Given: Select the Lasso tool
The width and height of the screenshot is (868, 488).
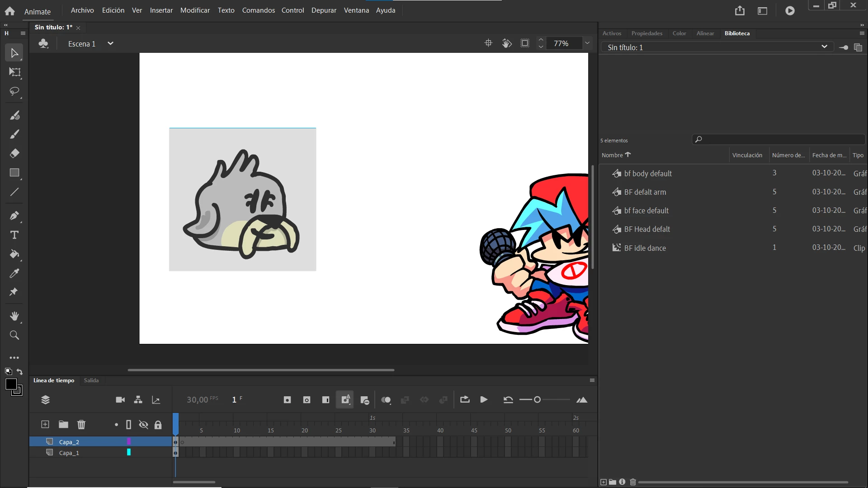Looking at the screenshot, I should (x=14, y=91).
